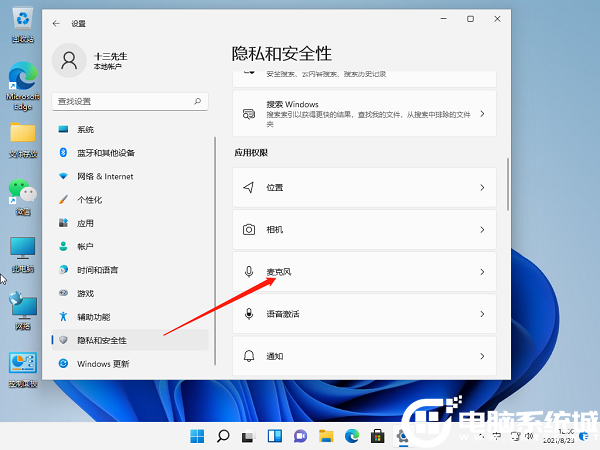The image size is (600, 450).
Task: Click the location arrow icon
Action: [249, 188]
